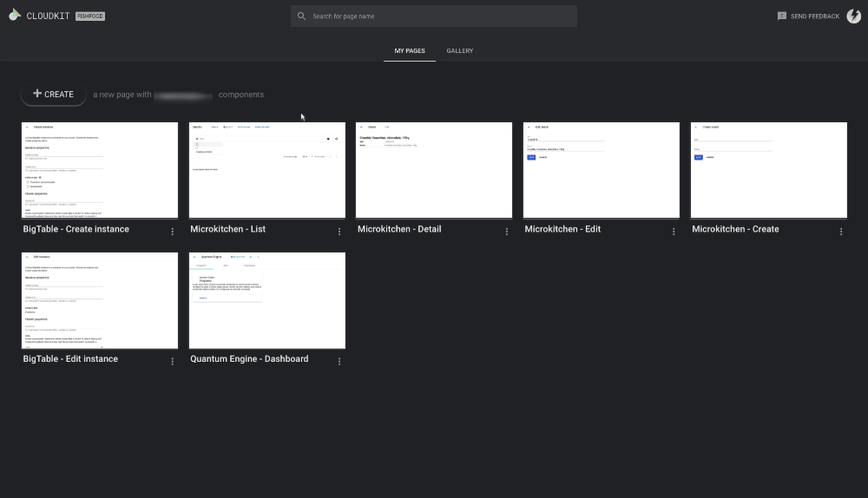Viewport: 868px width, 498px height.
Task: Open more options for Microkitchen - List
Action: point(339,232)
